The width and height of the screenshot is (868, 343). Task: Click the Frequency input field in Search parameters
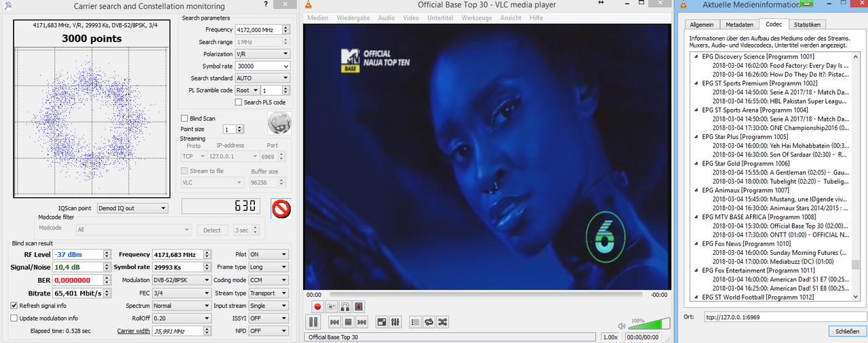pos(258,30)
